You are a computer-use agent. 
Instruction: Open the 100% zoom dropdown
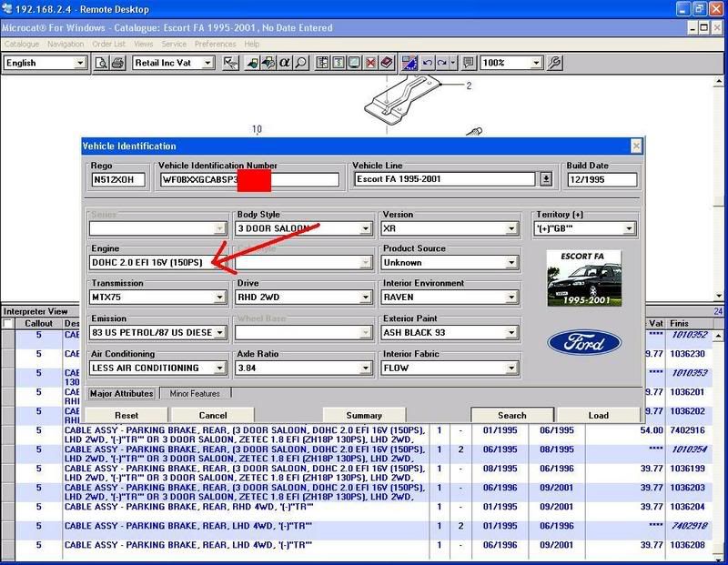(x=536, y=63)
